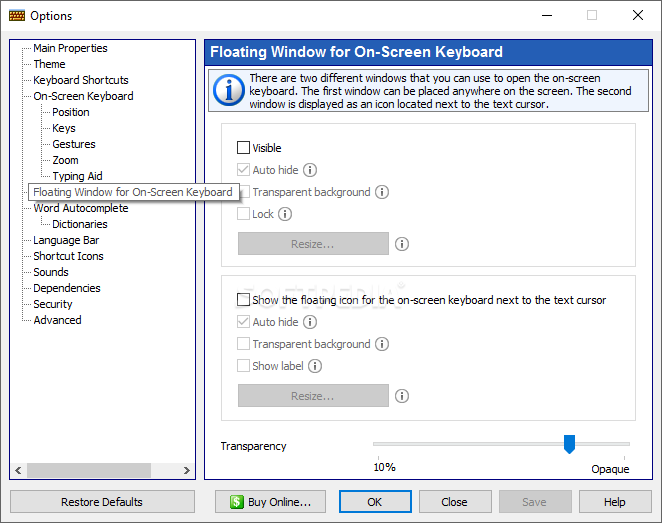Click the Transparency slider thumb
The height and width of the screenshot is (523, 662).
tap(570, 444)
